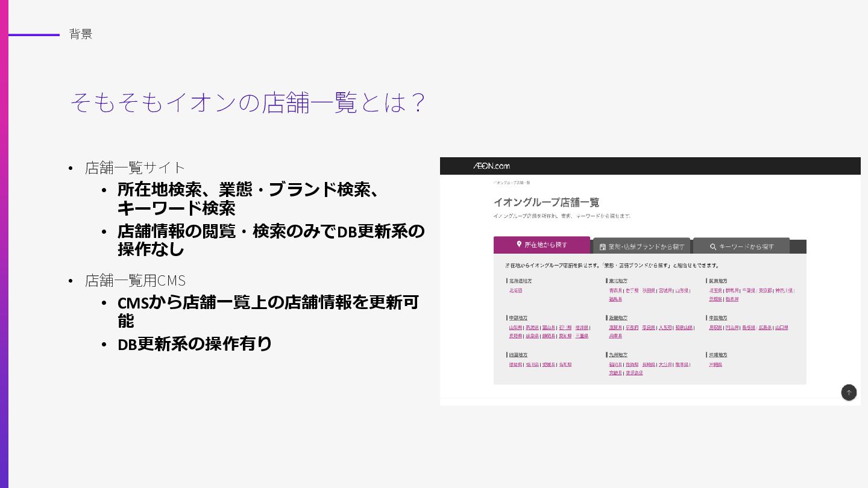Open the 北海道 prefecture link
The height and width of the screenshot is (488, 868).
coord(515,290)
